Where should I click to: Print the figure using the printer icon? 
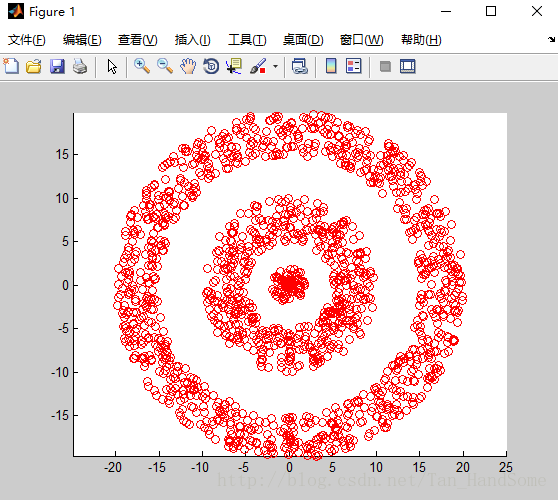coord(80,67)
